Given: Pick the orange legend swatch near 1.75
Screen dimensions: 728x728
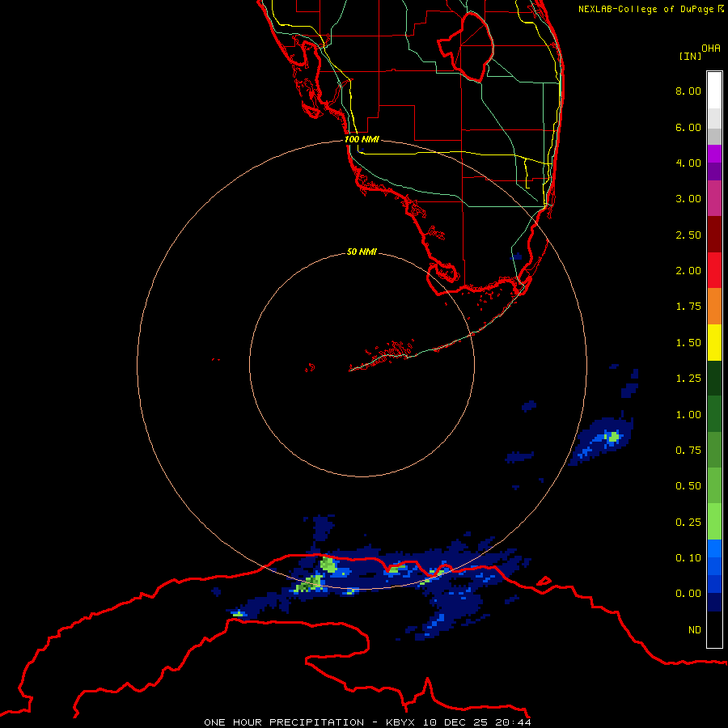Looking at the screenshot, I should coord(714,307).
